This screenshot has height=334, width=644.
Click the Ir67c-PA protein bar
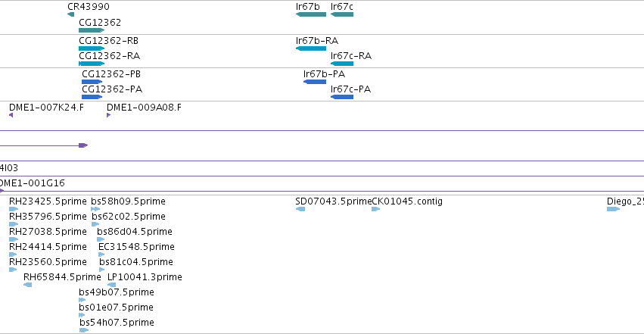pyautogui.click(x=342, y=97)
